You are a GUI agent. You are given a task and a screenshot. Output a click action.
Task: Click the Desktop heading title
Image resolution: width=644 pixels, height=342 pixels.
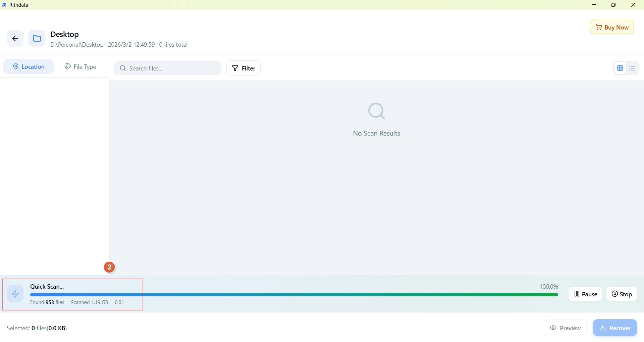pyautogui.click(x=64, y=34)
